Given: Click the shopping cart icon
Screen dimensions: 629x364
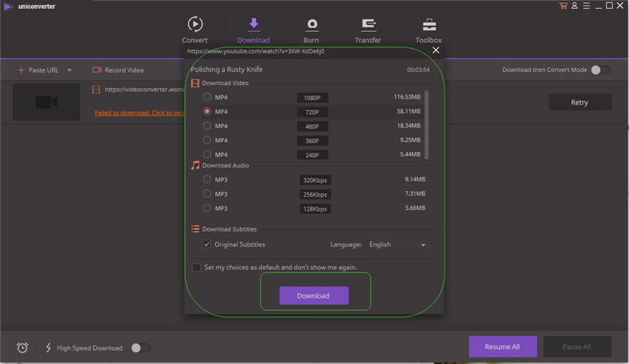Looking at the screenshot, I should pyautogui.click(x=563, y=6).
